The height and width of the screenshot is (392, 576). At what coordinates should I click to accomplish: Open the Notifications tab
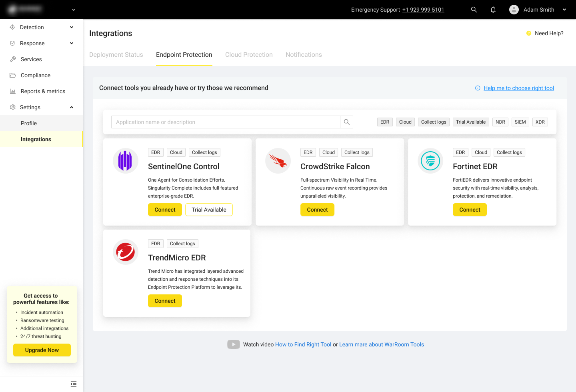pyautogui.click(x=304, y=55)
